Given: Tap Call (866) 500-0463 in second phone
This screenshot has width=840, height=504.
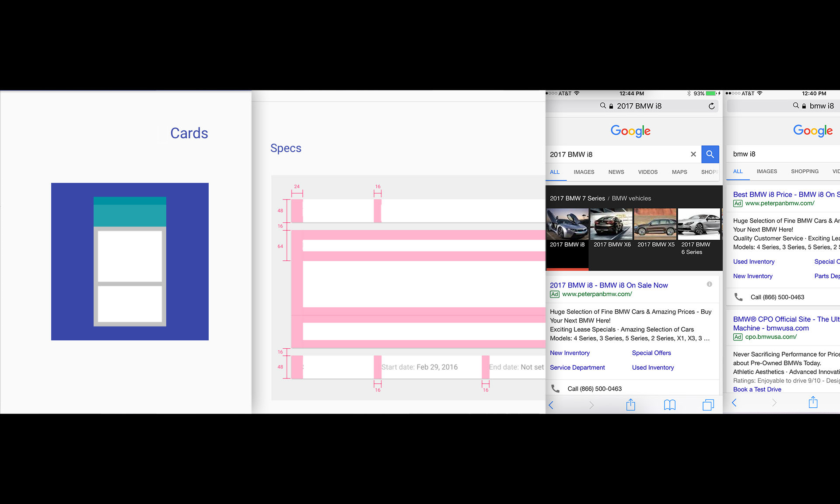Looking at the screenshot, I should pos(777,297).
